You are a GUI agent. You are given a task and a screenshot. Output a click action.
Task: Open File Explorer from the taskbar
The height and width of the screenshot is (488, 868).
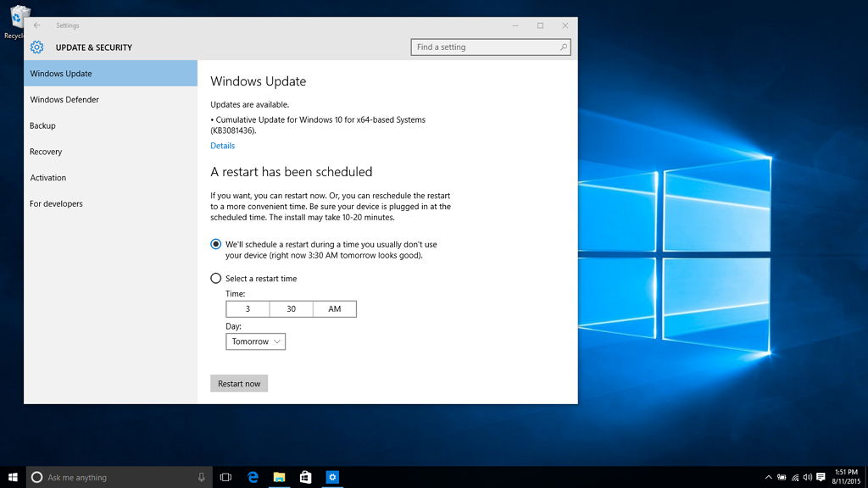pos(279,477)
